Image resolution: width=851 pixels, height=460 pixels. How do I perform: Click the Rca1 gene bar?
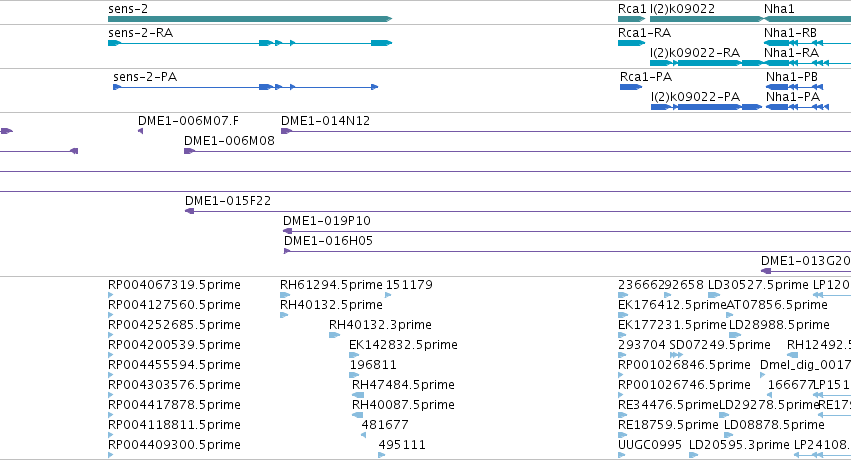(631, 19)
